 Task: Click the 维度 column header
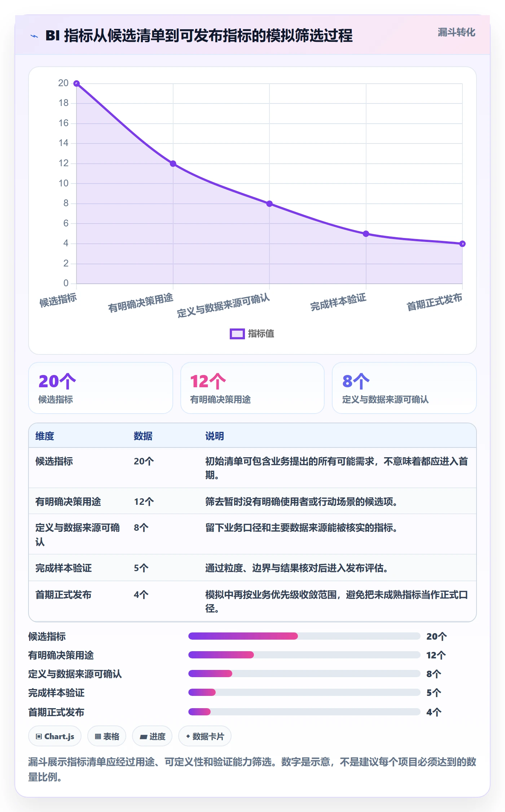coord(45,436)
